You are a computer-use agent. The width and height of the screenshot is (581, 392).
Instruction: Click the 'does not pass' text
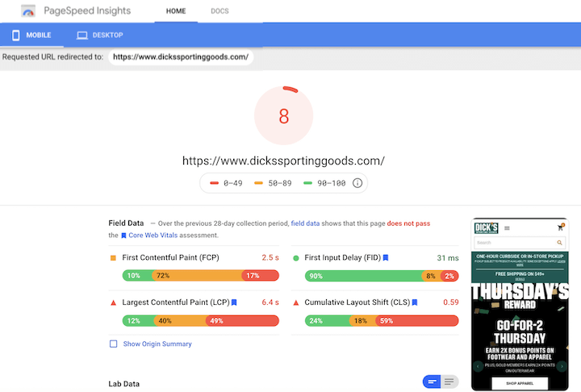[408, 223]
